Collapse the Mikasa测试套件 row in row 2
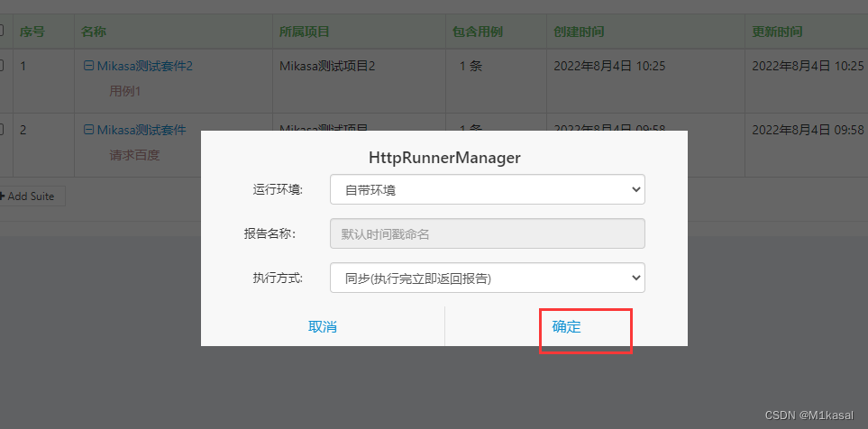 coord(88,130)
